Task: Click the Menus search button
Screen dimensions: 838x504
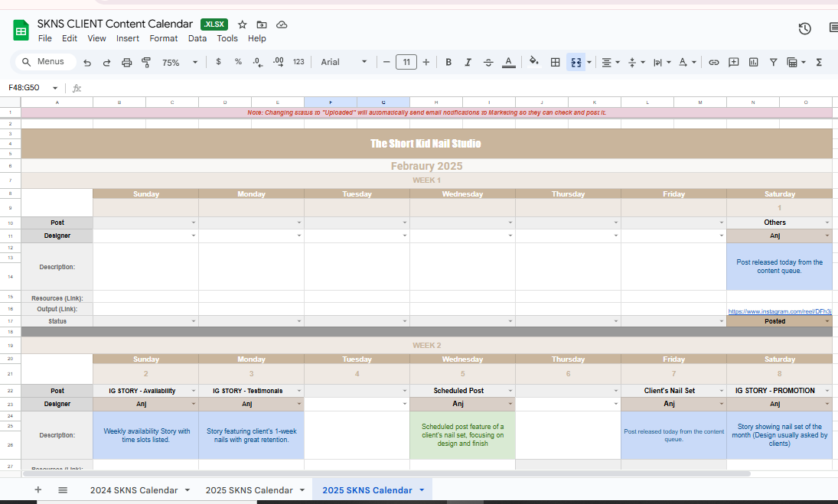Action: 46,61
